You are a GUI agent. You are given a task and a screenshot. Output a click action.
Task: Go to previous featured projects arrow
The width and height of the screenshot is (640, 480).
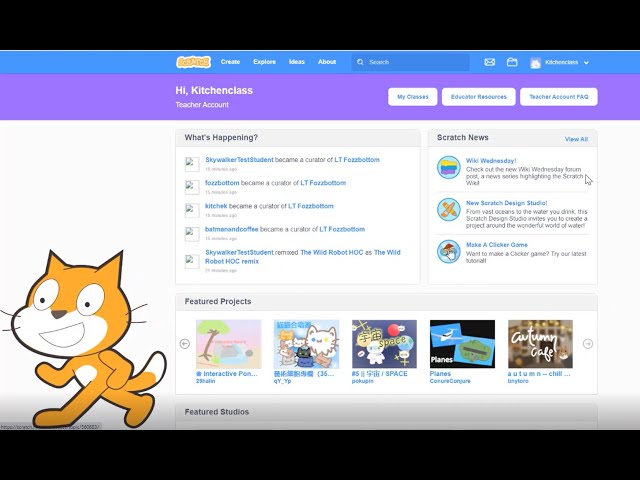(185, 344)
